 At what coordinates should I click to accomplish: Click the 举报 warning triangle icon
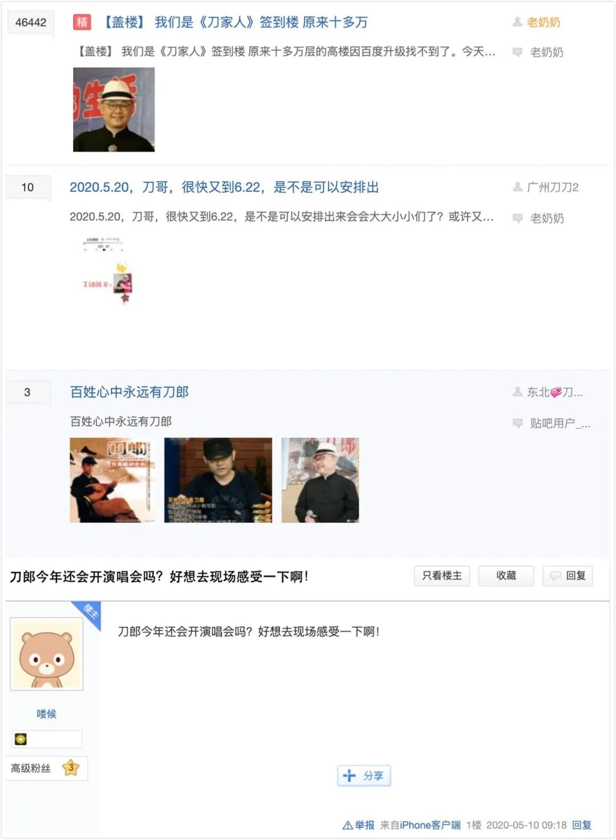(347, 825)
